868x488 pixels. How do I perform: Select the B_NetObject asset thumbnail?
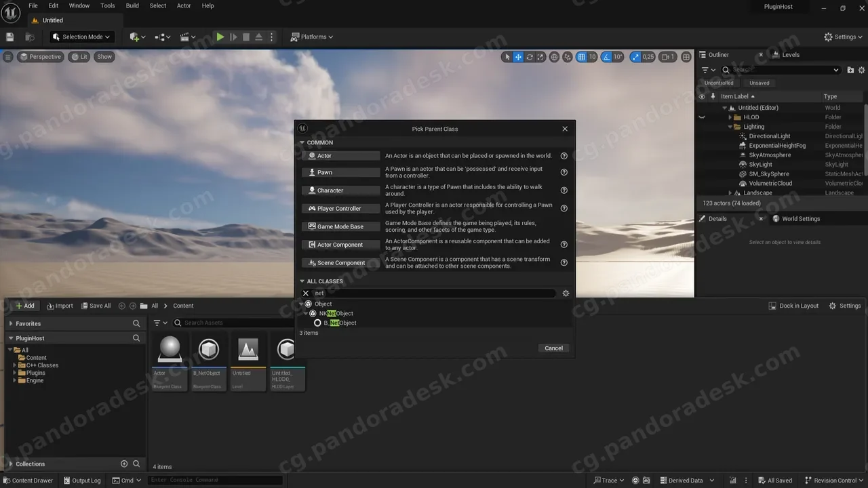pyautogui.click(x=208, y=361)
